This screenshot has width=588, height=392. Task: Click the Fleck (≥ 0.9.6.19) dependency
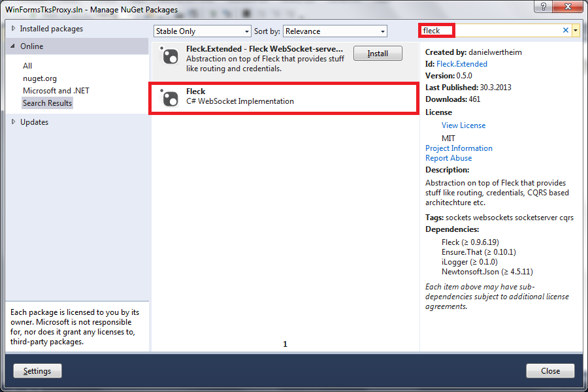pyautogui.click(x=470, y=242)
